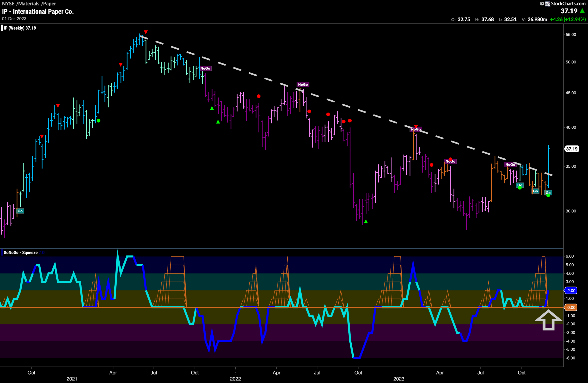Click the IP - International Paper Co. title
The width and height of the screenshot is (588, 383).
click(38, 12)
